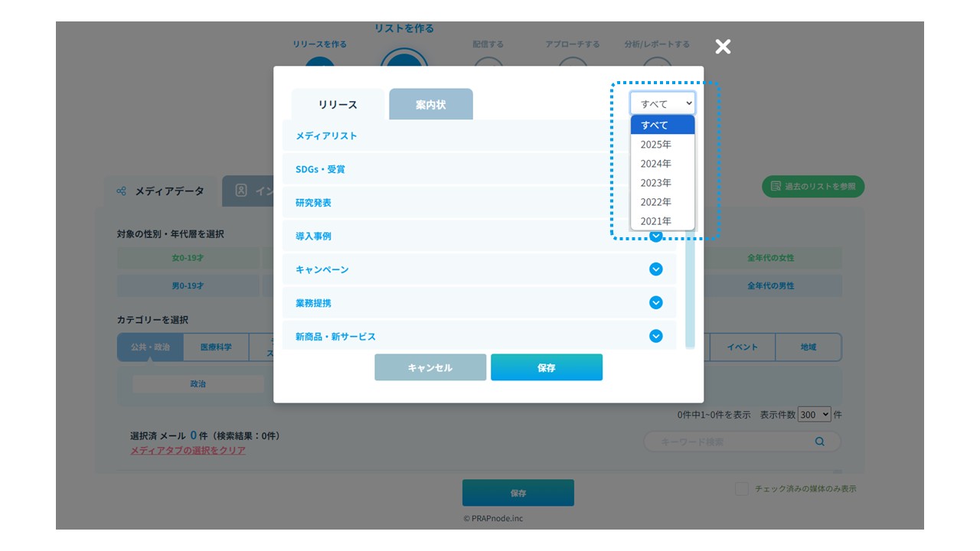Screen dimensions: 980x551
Task: Pick 2021年 option in the dropdown
Action: click(656, 221)
